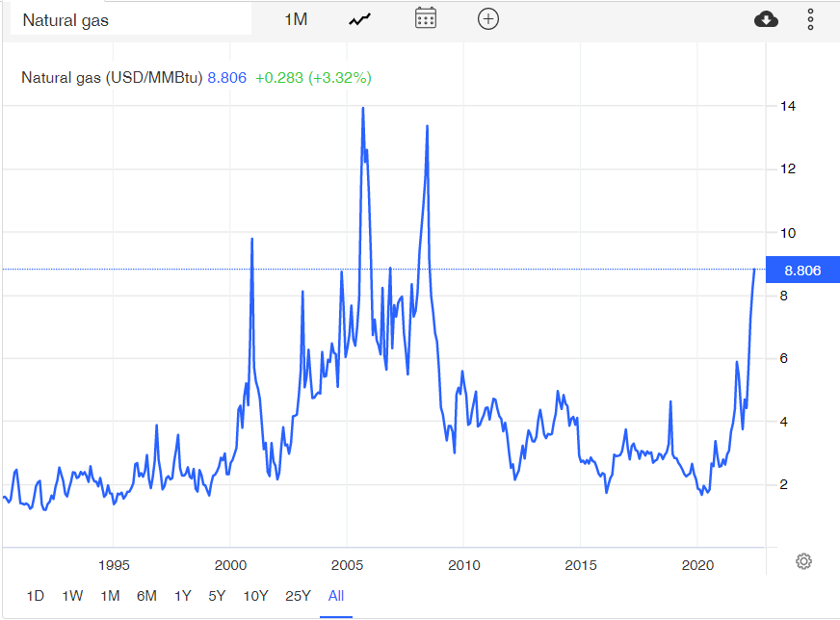The image size is (840, 620).
Task: Click the blue price badge showing 8.806
Action: pos(802,270)
